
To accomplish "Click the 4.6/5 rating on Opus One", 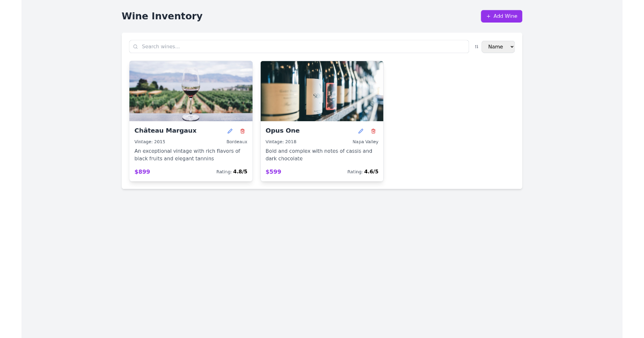I will [x=370, y=172].
